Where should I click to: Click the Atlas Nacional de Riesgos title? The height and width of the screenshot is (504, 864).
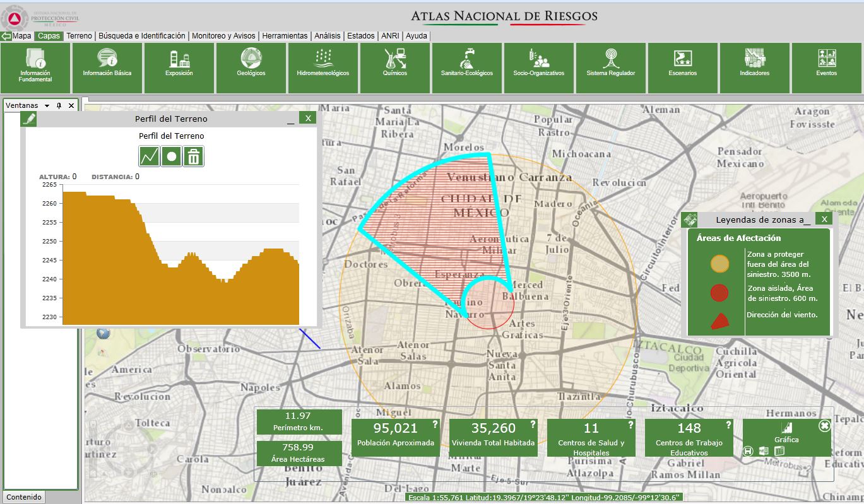[504, 16]
